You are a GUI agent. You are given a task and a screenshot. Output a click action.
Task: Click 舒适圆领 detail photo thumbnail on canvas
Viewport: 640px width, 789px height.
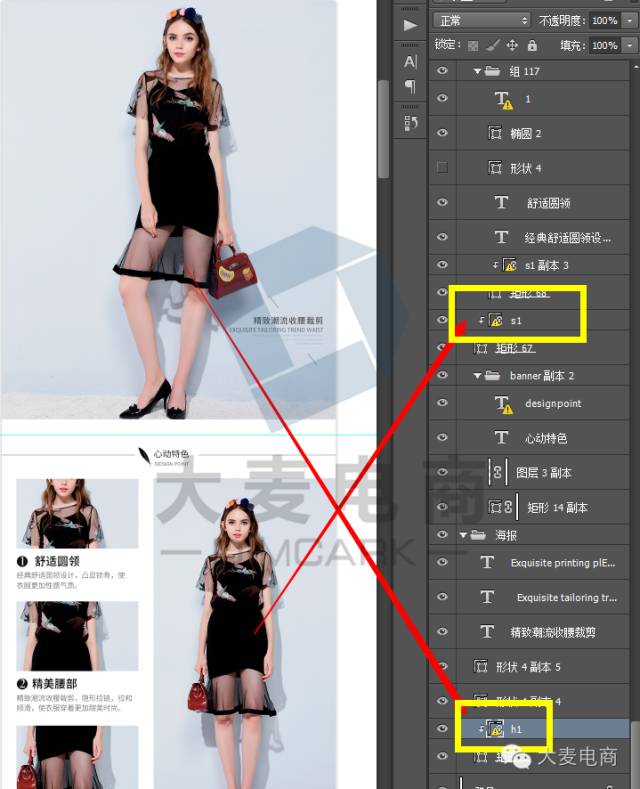(x=77, y=513)
